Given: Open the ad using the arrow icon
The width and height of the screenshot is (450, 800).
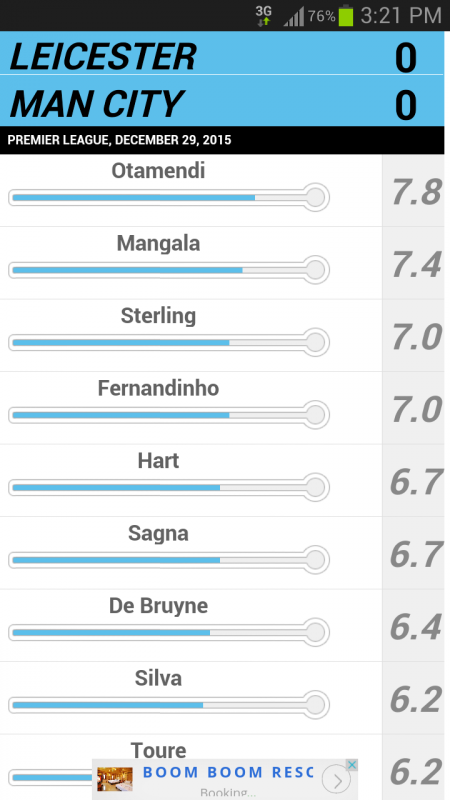Looking at the screenshot, I should (336, 780).
